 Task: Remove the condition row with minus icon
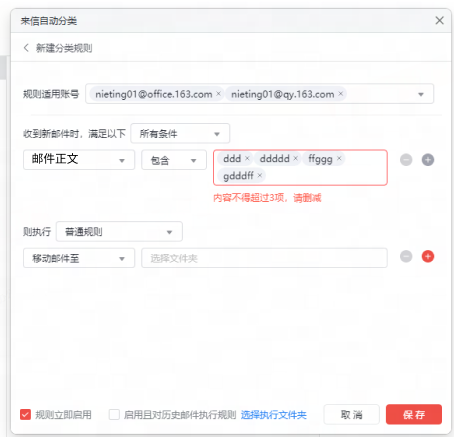(406, 160)
